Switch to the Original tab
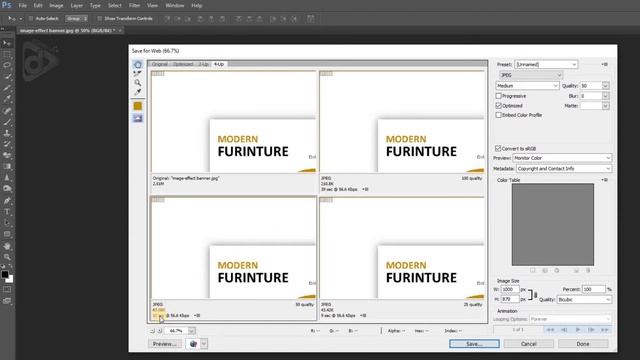Viewport: 640px width, 360px height. [x=160, y=64]
